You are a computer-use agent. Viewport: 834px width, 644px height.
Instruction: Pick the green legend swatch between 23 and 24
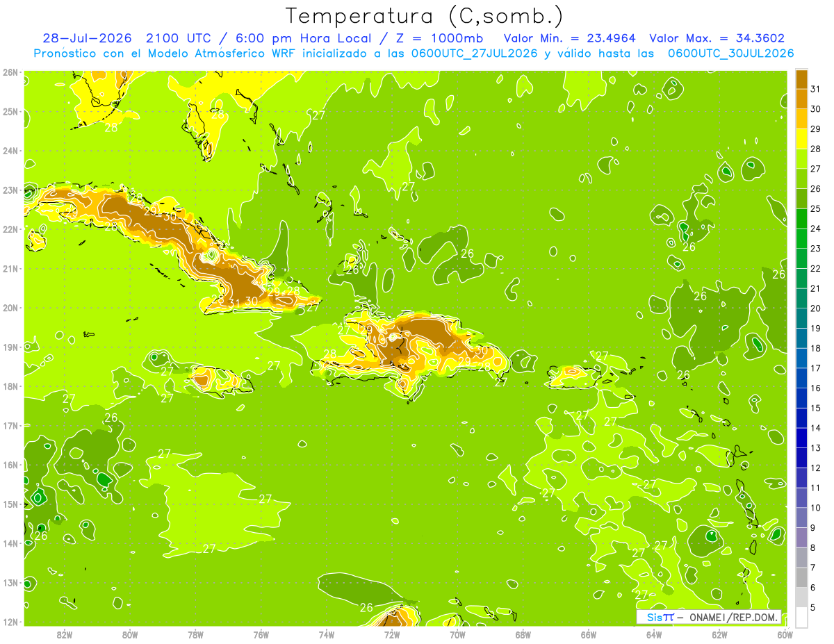coord(802,238)
